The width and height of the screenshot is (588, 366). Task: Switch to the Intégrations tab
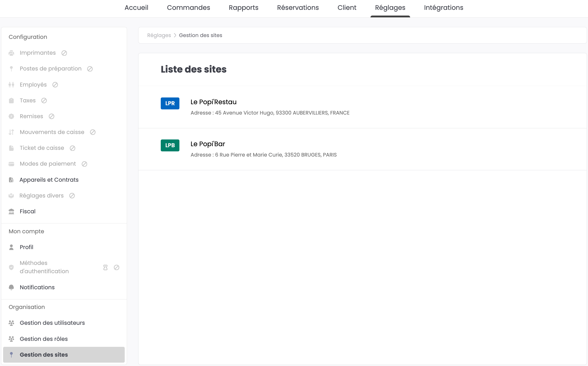click(443, 8)
